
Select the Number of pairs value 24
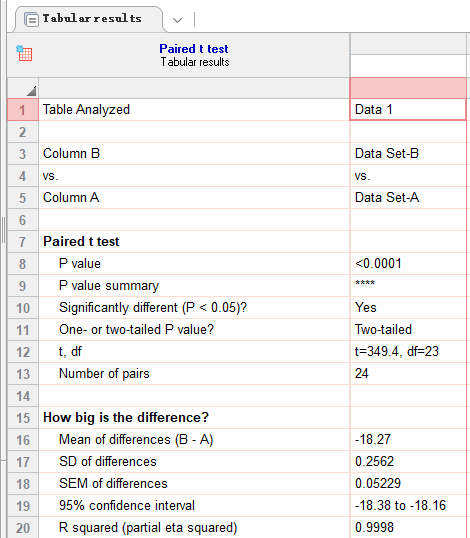click(362, 373)
